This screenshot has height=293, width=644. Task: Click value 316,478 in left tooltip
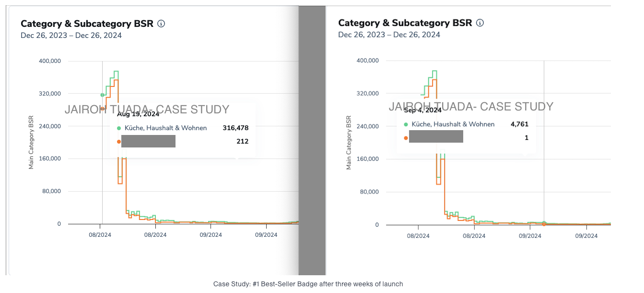[x=235, y=128]
